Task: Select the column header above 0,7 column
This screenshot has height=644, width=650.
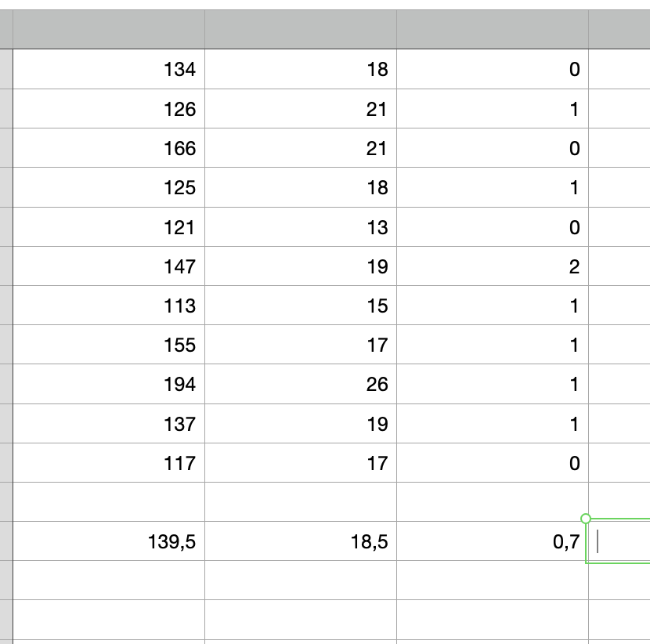Action: click(493, 29)
